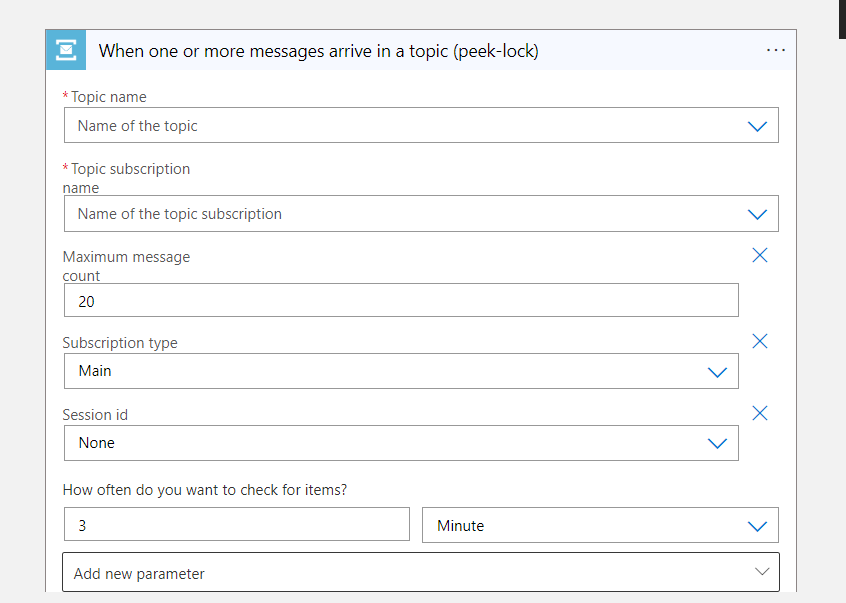
Task: Click the chevron on the Topic name field
Action: coord(757,125)
